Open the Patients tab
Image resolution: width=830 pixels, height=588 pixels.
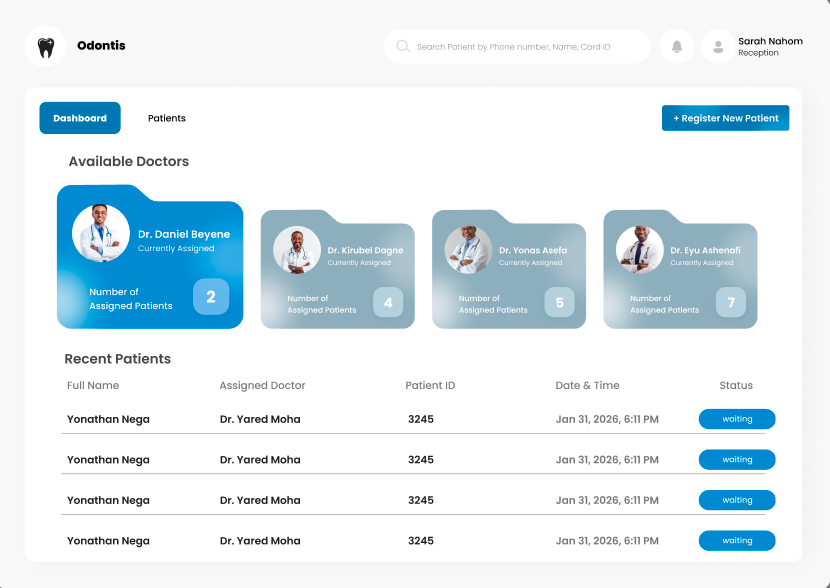click(167, 118)
